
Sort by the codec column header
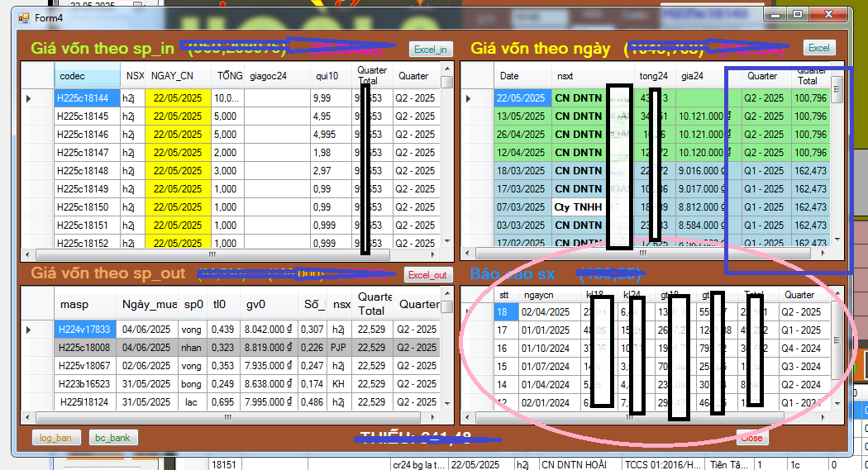click(x=88, y=76)
